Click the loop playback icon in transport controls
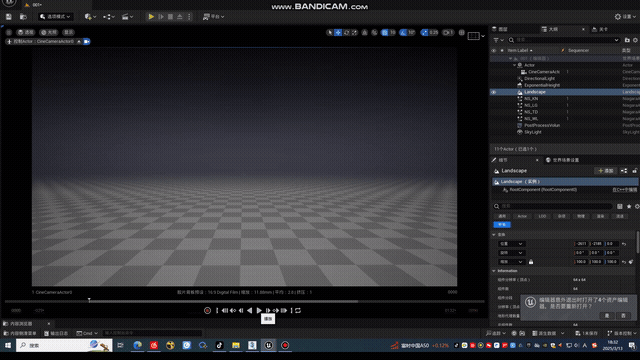640x360 pixels. [x=298, y=311]
